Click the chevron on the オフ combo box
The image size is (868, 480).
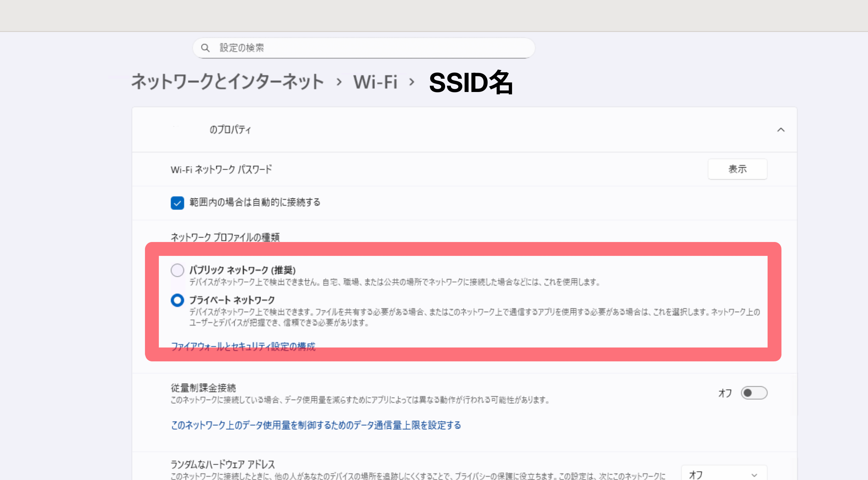(754, 475)
